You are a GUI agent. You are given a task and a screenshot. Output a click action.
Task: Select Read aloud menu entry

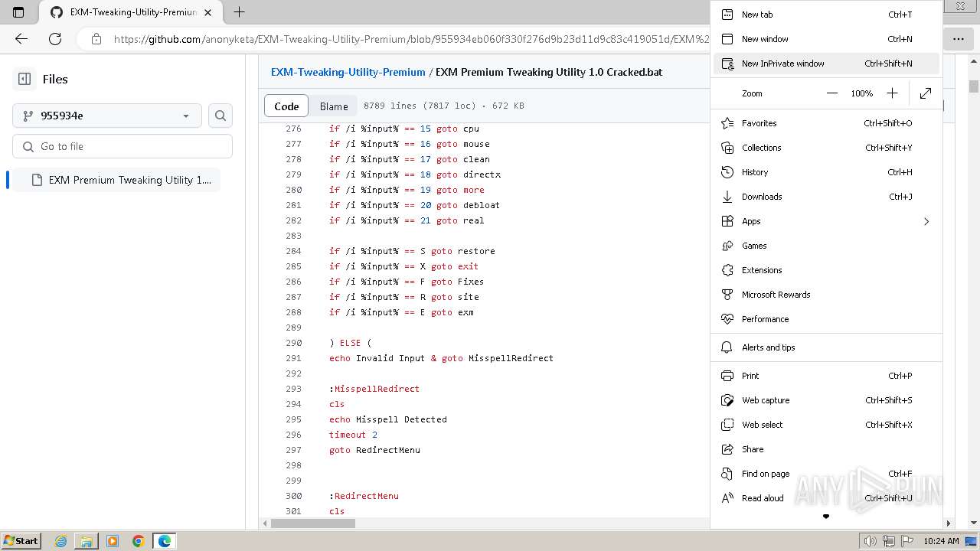coord(826,498)
